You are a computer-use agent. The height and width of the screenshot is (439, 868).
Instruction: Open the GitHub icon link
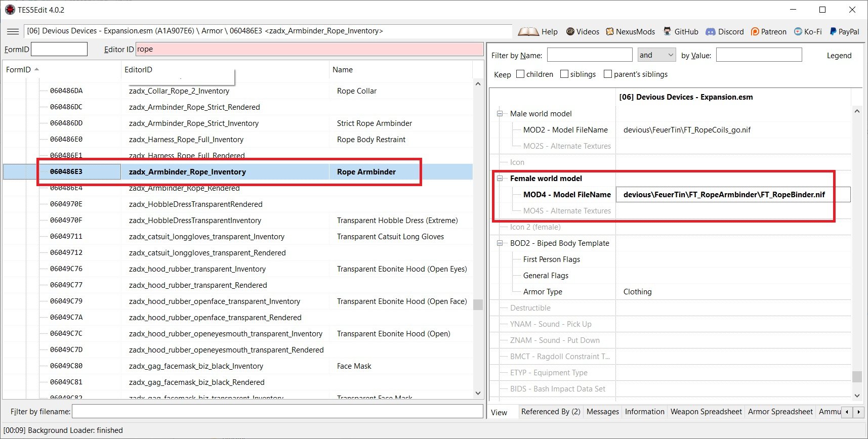point(668,31)
